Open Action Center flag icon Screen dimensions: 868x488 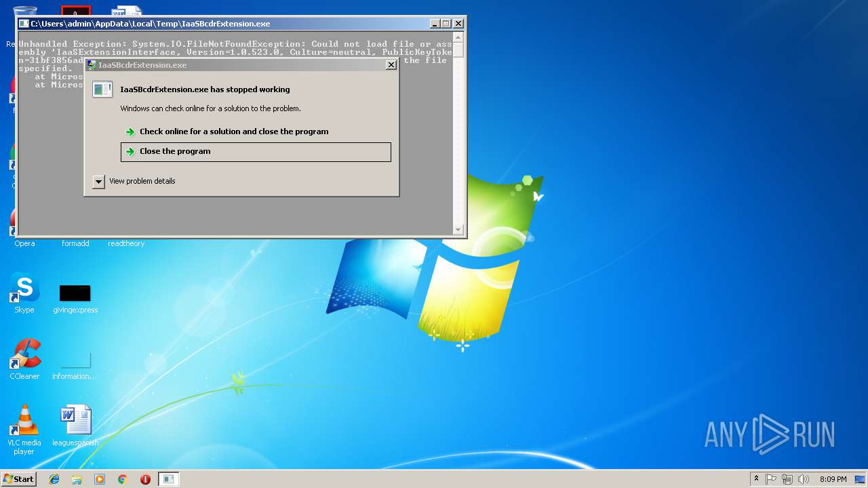coord(771,479)
